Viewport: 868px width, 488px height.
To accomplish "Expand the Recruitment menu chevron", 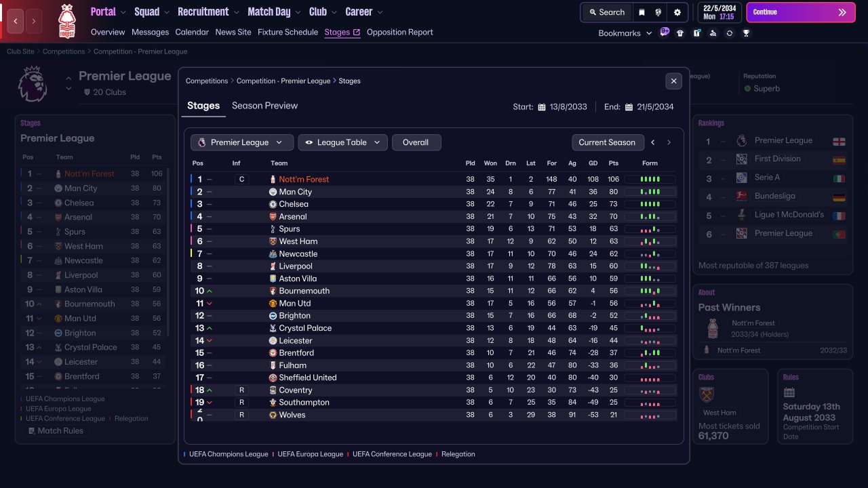I will 236,12.
